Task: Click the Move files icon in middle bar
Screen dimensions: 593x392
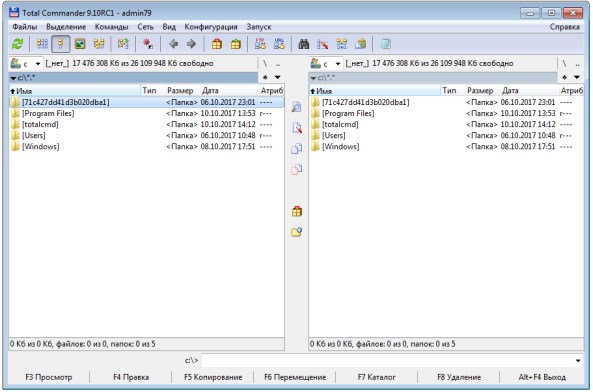Action: [296, 169]
